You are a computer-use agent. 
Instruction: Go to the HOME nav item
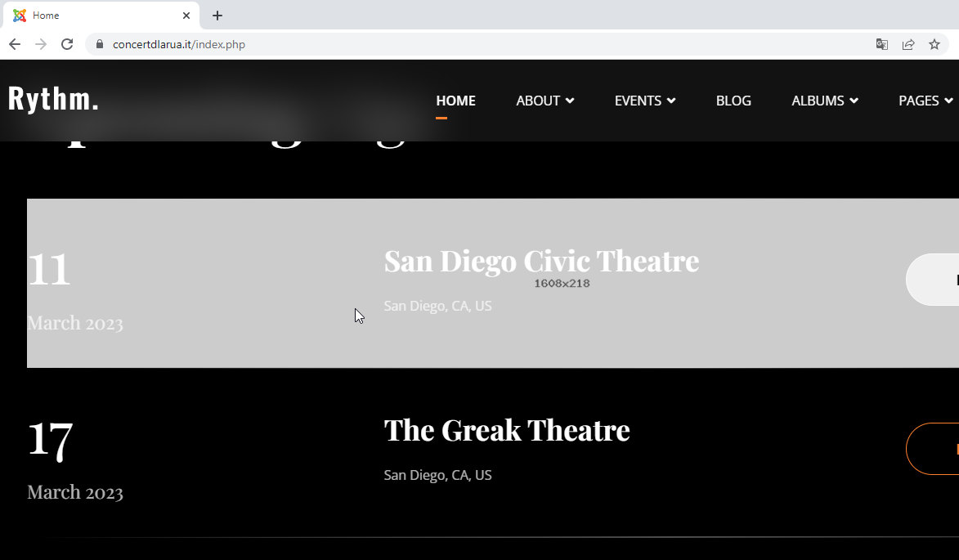[x=455, y=101]
